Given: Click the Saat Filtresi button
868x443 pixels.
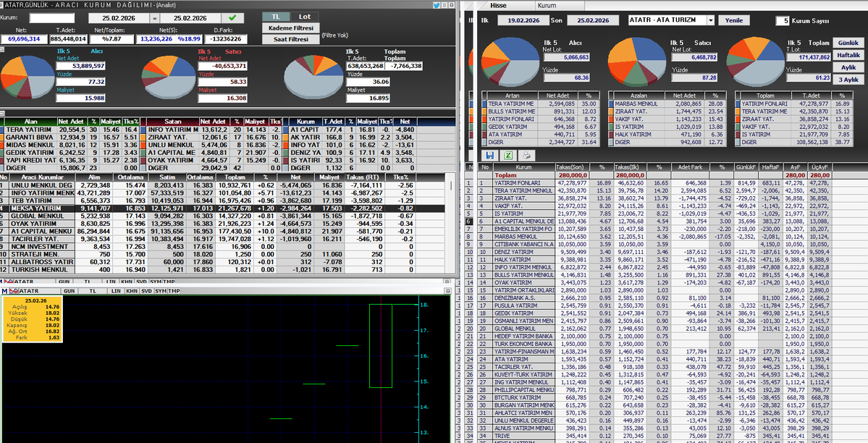Looking at the screenshot, I should [290, 39].
